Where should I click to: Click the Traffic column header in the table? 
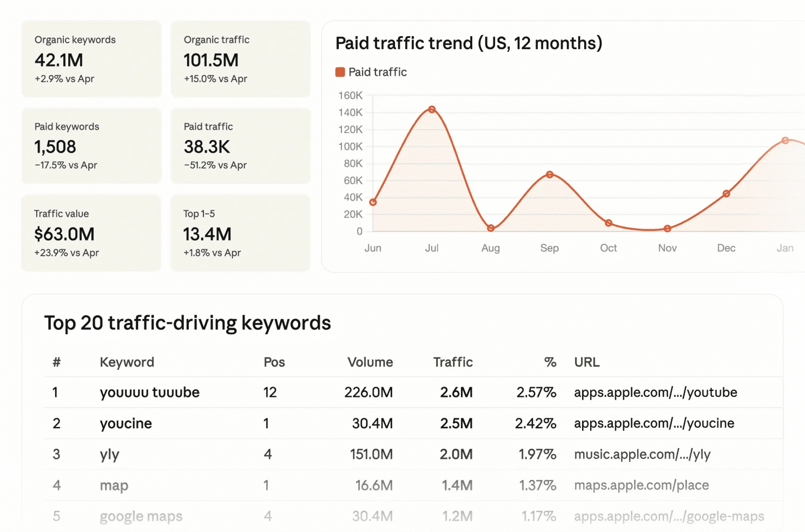point(453,362)
